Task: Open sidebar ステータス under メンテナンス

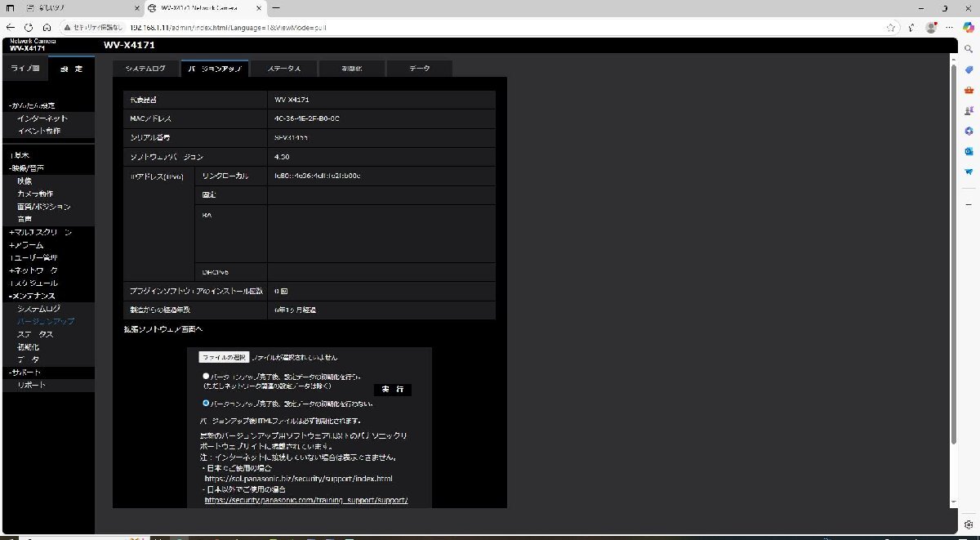Action: tap(35, 334)
